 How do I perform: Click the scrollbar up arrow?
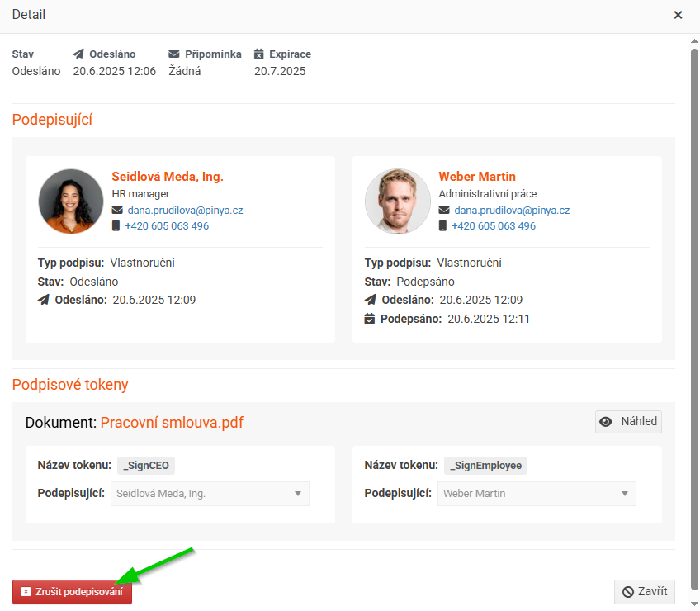pyautogui.click(x=694, y=41)
